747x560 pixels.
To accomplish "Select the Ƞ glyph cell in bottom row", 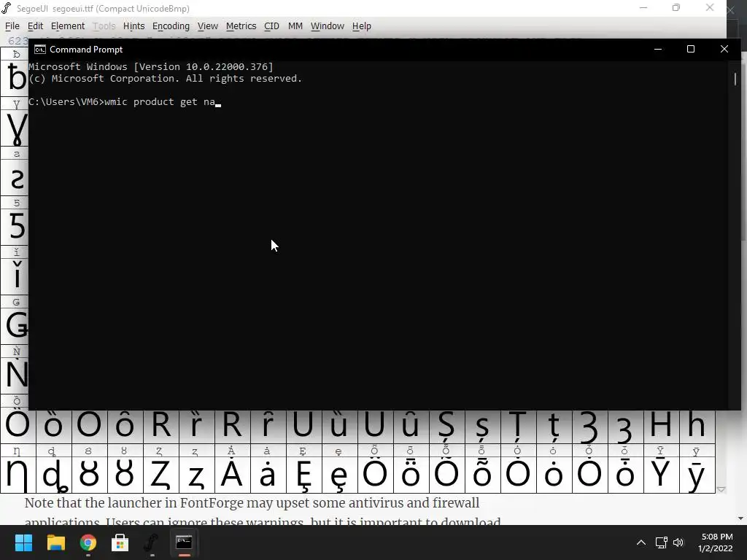I will 18,474.
